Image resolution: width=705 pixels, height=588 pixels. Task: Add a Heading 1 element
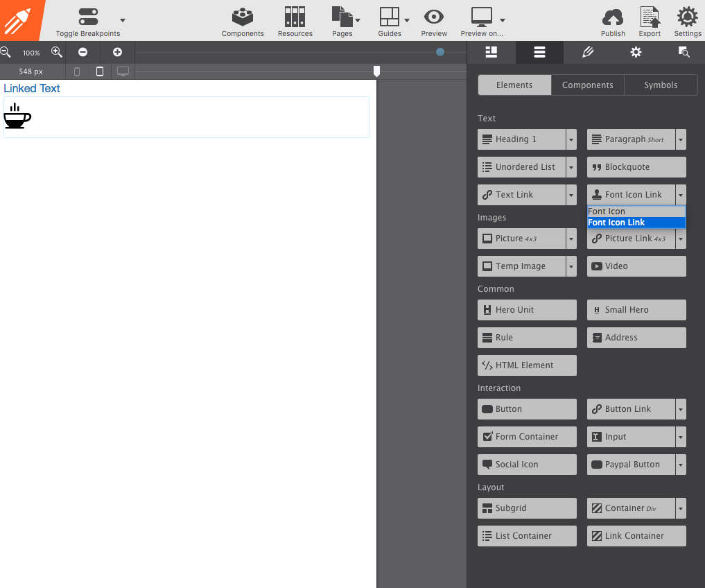click(x=521, y=139)
